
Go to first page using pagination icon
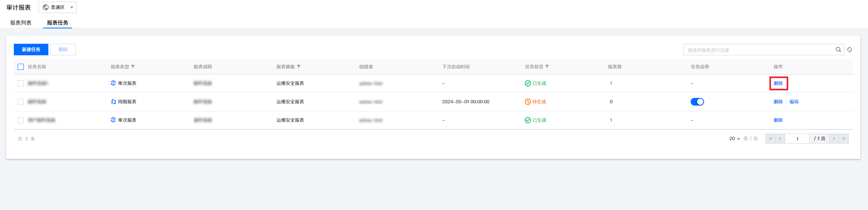point(770,139)
